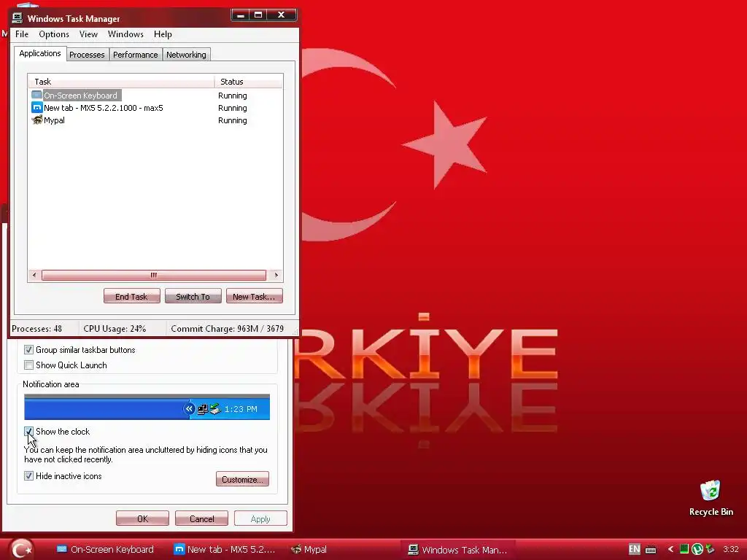Click the EN language bar indicator
This screenshot has width=747, height=560.
click(x=634, y=549)
